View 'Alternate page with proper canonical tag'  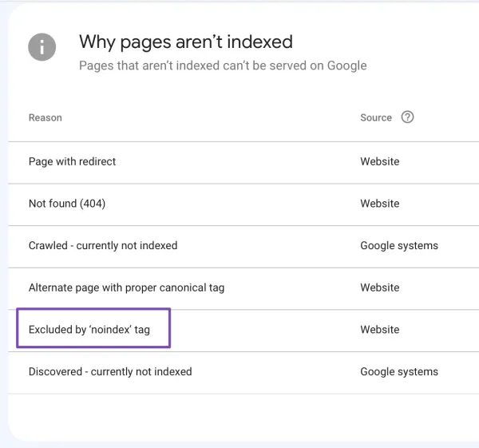click(x=126, y=287)
